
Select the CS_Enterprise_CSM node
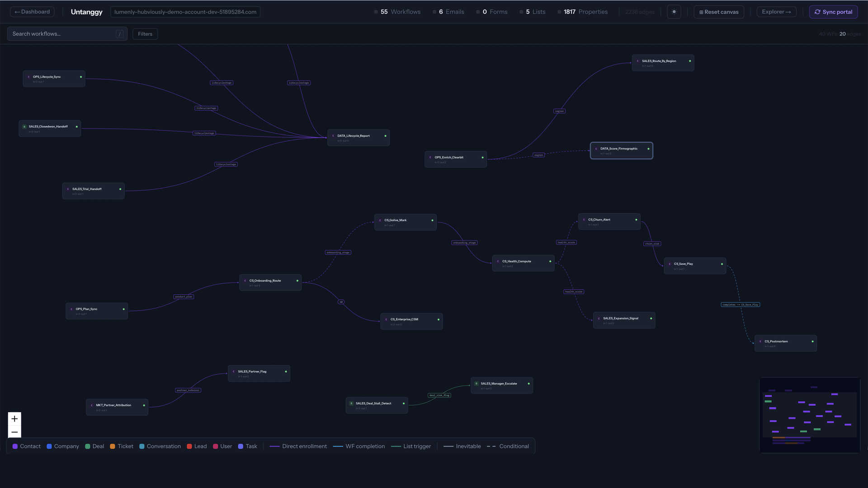click(x=411, y=321)
